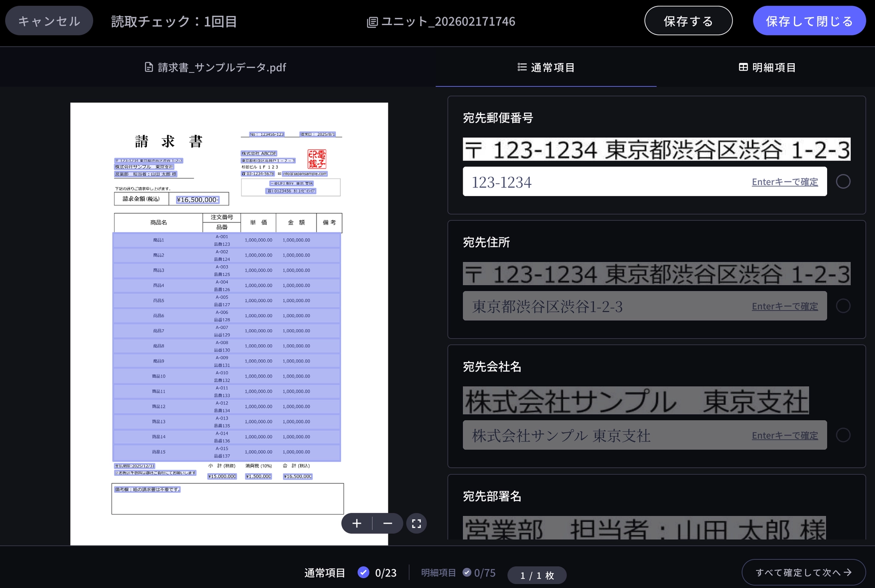This screenshot has height=588, width=875.
Task: Toggle fullscreen document view icon
Action: tap(417, 524)
